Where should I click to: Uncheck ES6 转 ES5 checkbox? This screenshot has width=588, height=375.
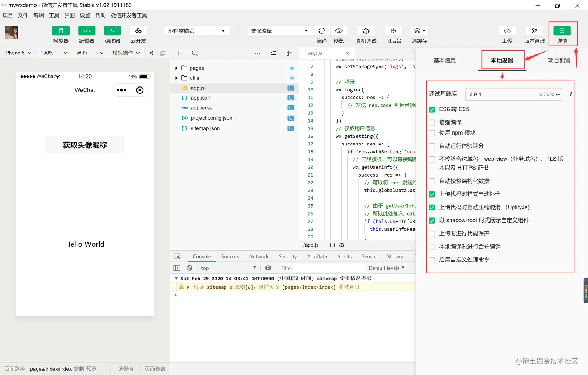432,109
